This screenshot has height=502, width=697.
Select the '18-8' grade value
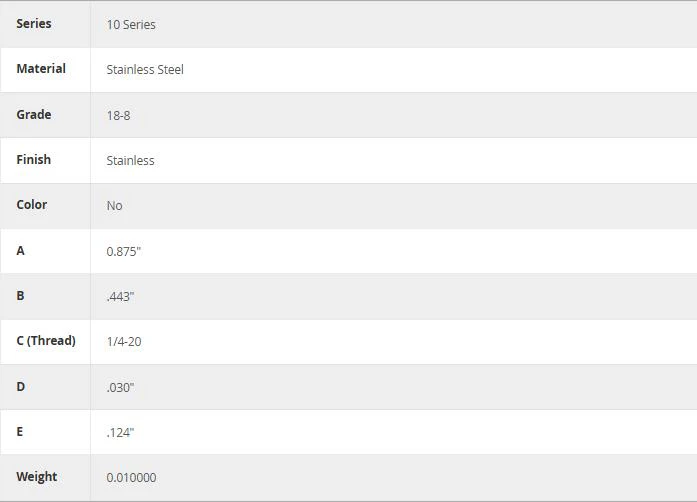point(118,116)
